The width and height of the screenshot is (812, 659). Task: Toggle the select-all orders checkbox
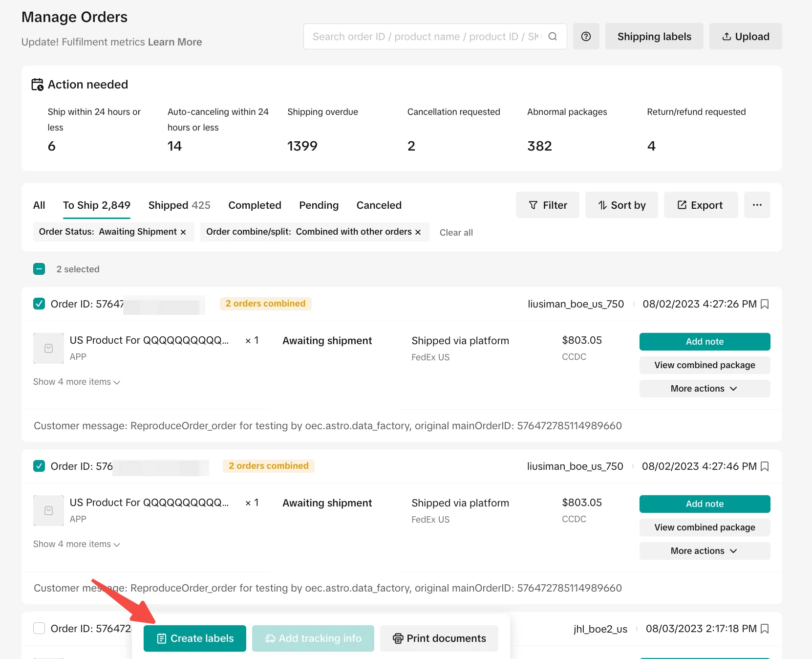point(39,269)
